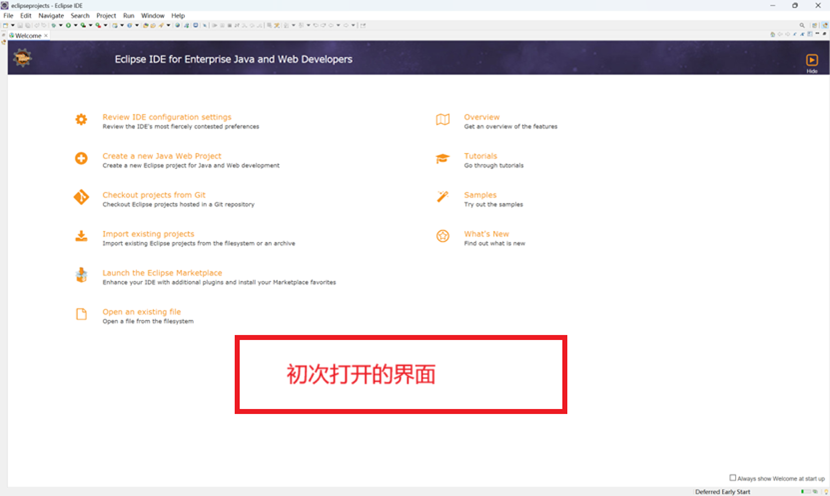Click the Deferred Early Start status text
Viewport: 830px width, 496px height.
(723, 492)
